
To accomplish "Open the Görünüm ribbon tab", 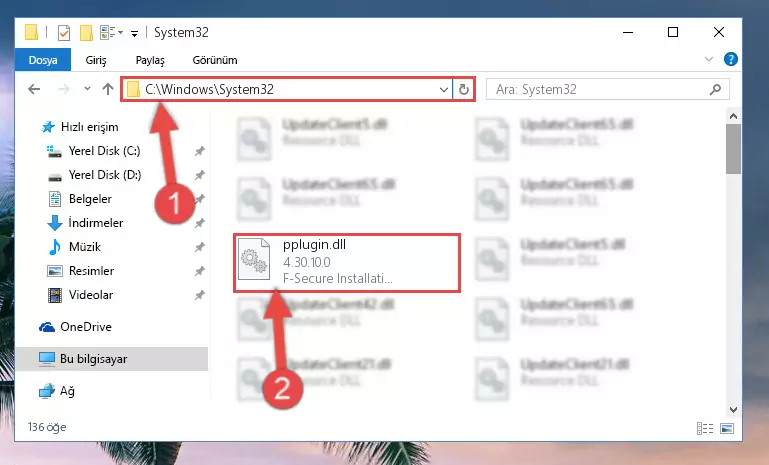I will pyautogui.click(x=215, y=60).
